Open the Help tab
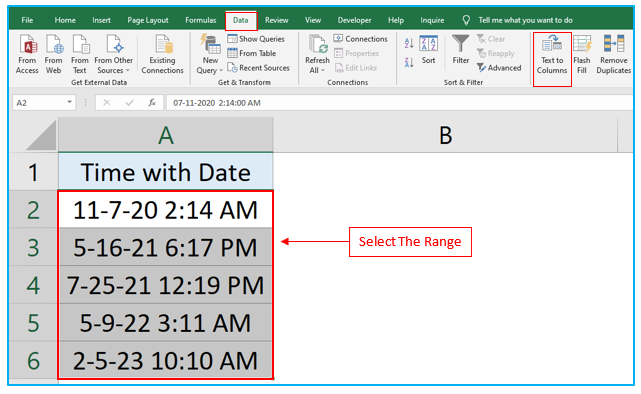 [x=396, y=20]
